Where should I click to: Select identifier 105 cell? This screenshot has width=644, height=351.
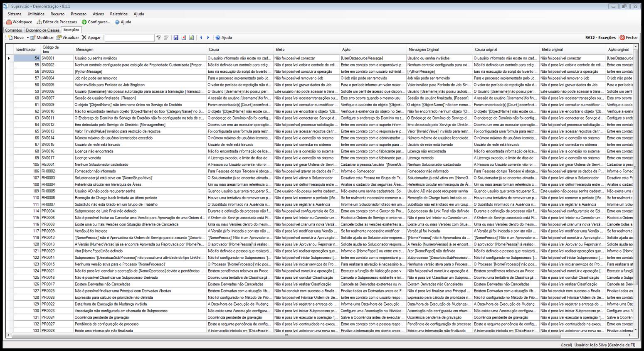tap(27, 164)
